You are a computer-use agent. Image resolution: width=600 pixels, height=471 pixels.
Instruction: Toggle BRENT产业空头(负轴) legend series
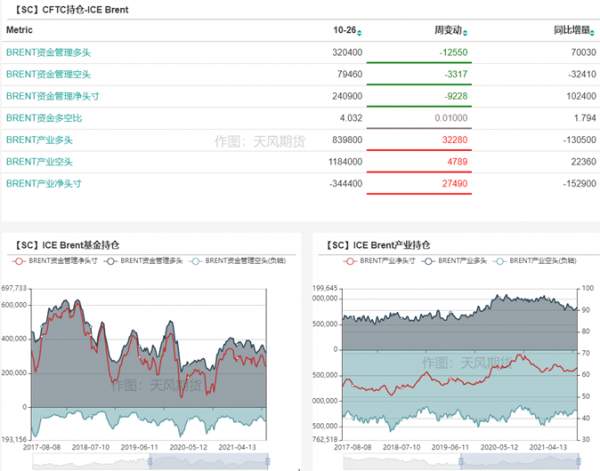click(x=538, y=260)
